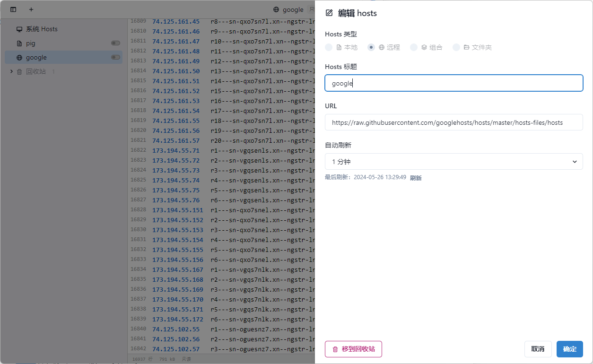Toggle the google hosts switch
Screen dimensions: 593x364
(x=115, y=57)
